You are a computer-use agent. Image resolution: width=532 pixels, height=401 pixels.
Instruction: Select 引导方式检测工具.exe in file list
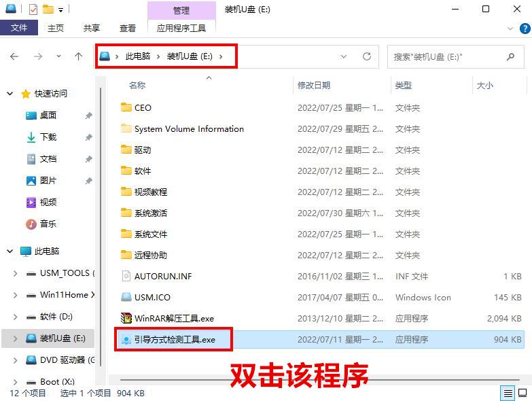(x=174, y=339)
